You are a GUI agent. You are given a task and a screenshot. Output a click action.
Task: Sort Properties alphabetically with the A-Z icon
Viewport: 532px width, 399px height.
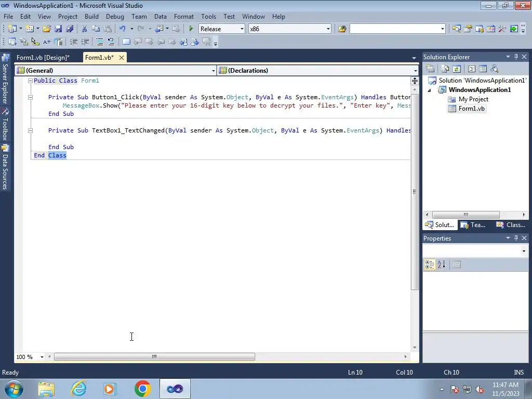[442, 264]
